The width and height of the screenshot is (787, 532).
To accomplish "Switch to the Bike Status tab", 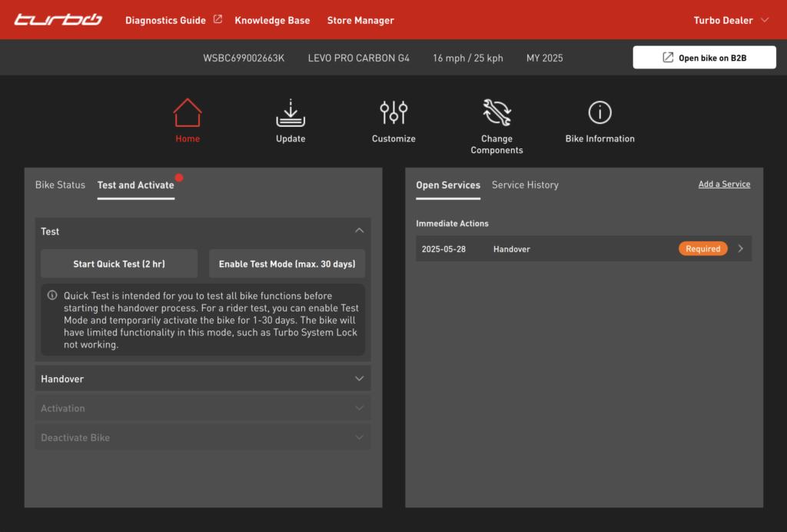I will [60, 185].
